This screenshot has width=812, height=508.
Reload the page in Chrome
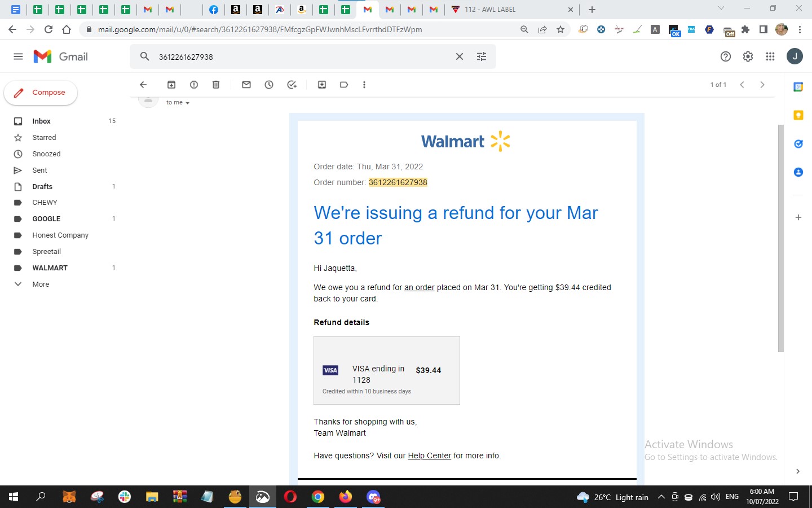click(48, 29)
